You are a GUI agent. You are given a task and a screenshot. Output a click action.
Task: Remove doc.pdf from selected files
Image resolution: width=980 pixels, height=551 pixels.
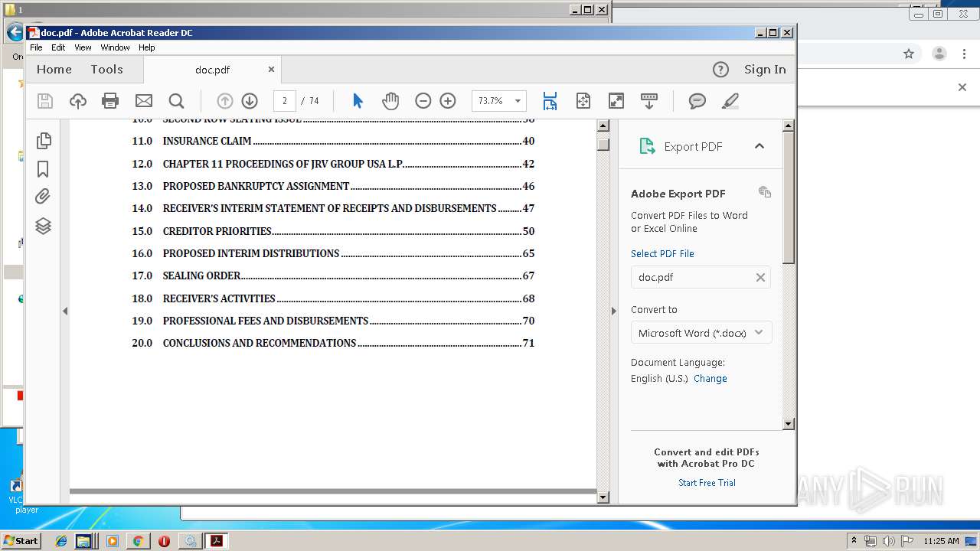(x=760, y=278)
